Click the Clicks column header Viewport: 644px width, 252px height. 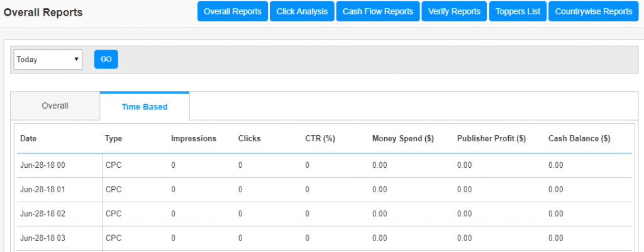tap(249, 139)
